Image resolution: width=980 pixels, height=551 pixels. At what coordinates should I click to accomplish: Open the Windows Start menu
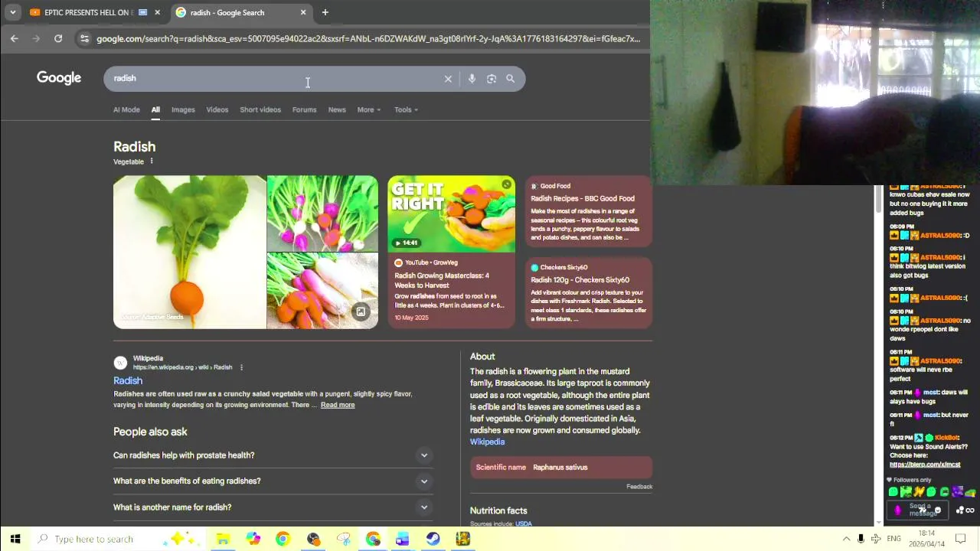(x=15, y=539)
